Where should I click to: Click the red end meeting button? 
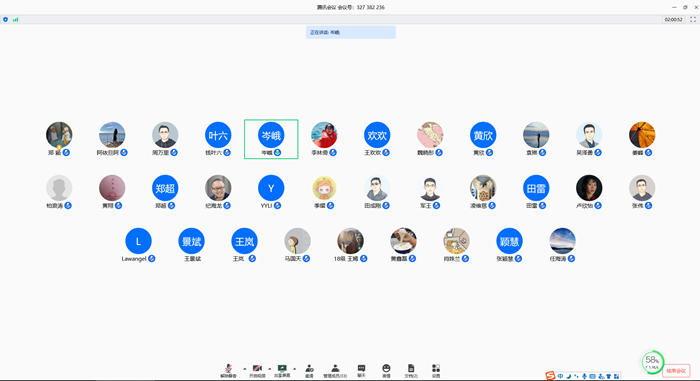(x=676, y=371)
